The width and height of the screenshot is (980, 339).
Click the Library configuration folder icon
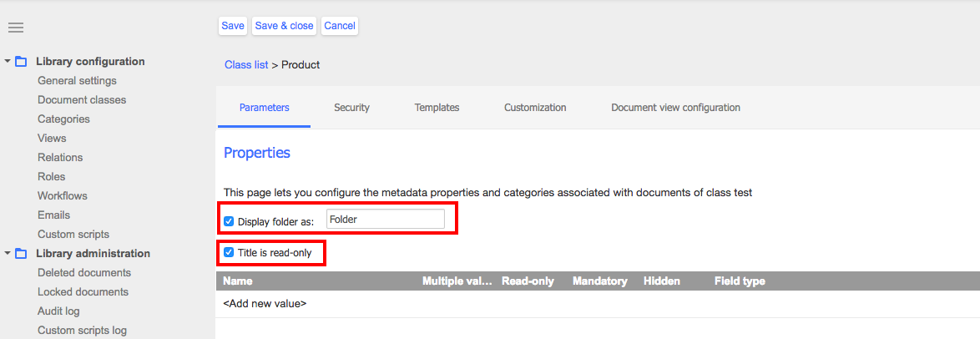tap(21, 62)
